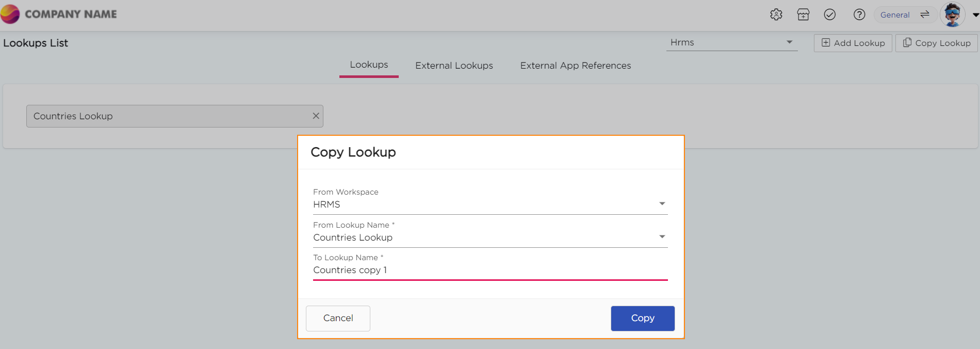Clear the Countries Lookup search field
Image resolution: width=980 pixels, height=349 pixels.
(316, 116)
